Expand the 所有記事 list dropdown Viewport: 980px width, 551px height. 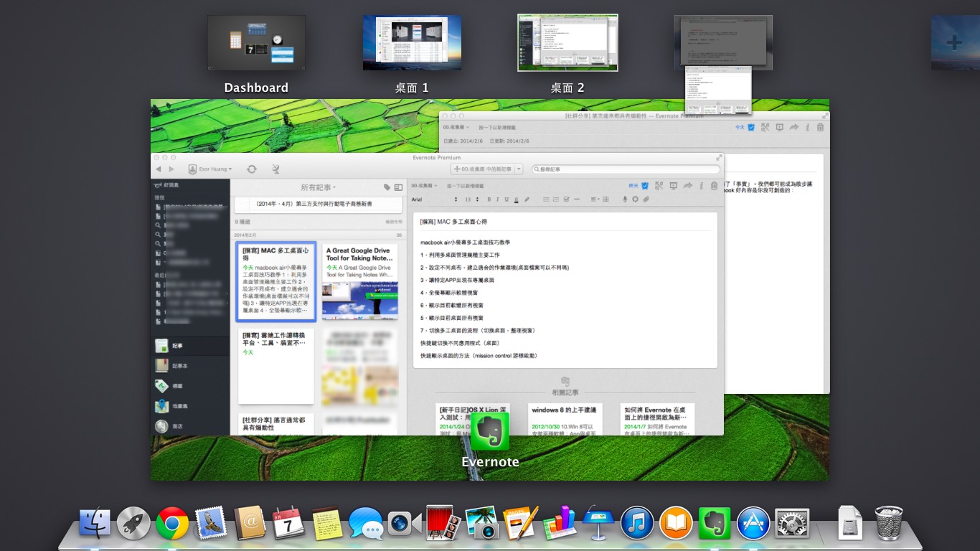319,187
